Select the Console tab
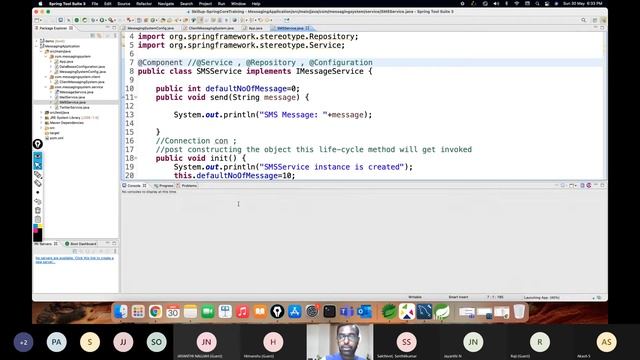This screenshot has width=640, height=360. click(134, 186)
